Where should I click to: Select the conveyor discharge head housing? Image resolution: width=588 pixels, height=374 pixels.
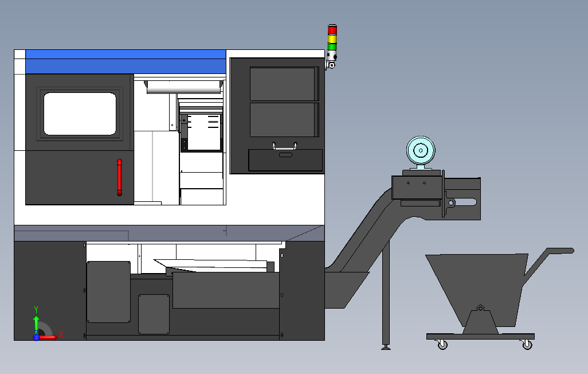tap(417, 187)
